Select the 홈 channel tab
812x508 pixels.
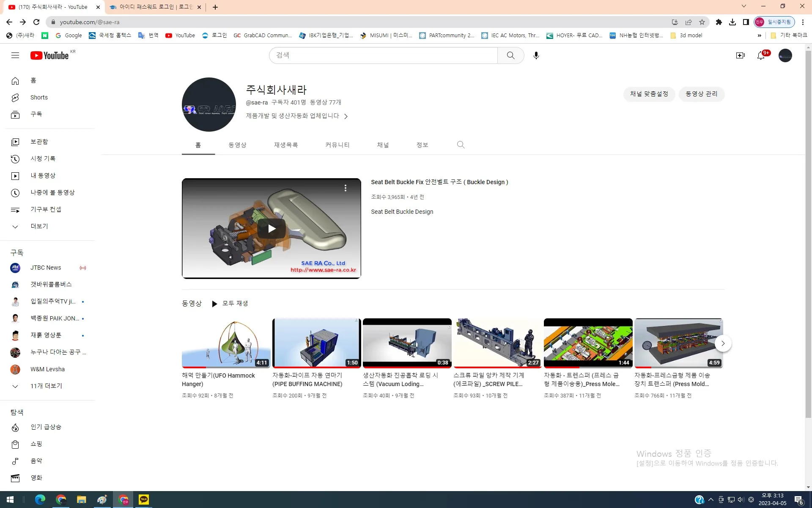[198, 145]
